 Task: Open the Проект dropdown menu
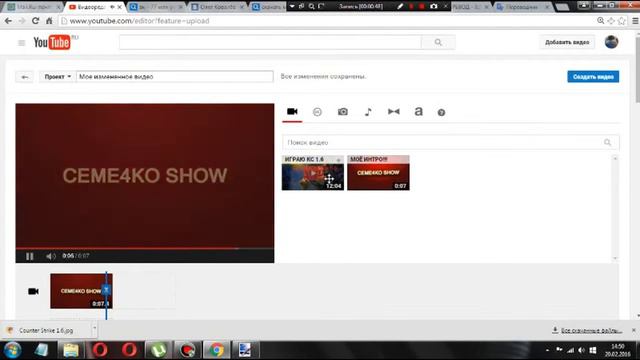point(58,77)
